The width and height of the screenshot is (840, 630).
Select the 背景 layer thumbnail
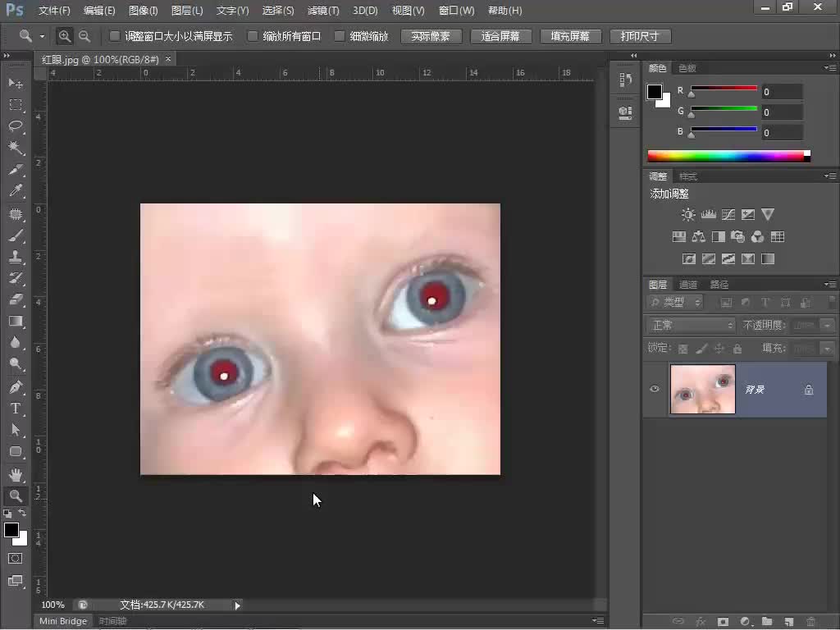(702, 389)
